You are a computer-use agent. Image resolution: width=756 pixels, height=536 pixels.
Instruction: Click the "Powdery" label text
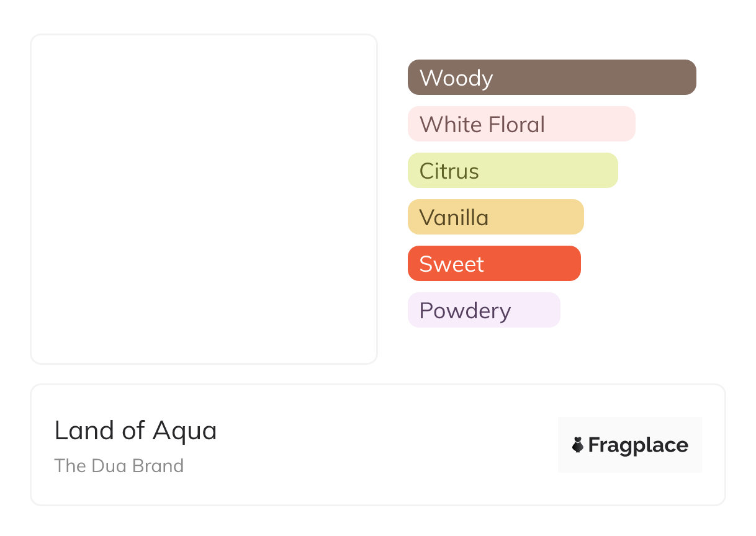point(465,311)
